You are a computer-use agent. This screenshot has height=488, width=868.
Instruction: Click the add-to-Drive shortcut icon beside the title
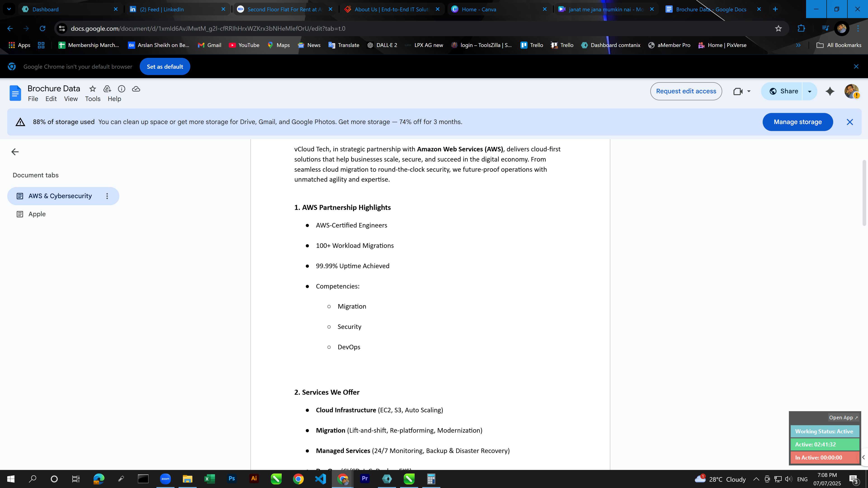107,89
